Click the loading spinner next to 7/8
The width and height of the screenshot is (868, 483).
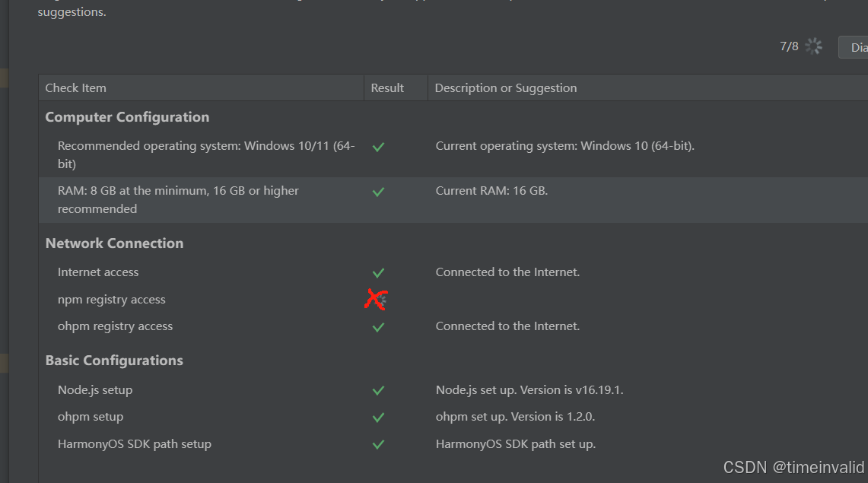[x=813, y=46]
